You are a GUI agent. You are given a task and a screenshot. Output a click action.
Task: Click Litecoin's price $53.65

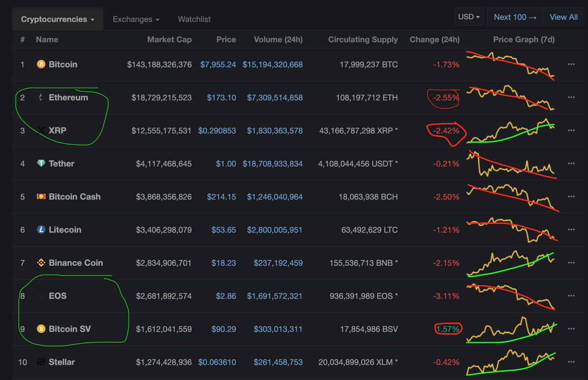pyautogui.click(x=224, y=229)
